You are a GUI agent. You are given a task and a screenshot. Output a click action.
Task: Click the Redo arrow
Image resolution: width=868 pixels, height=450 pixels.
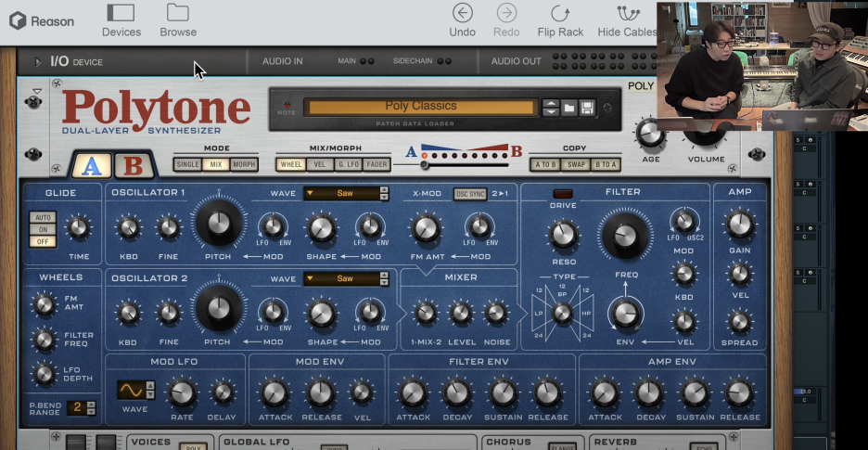tap(506, 20)
